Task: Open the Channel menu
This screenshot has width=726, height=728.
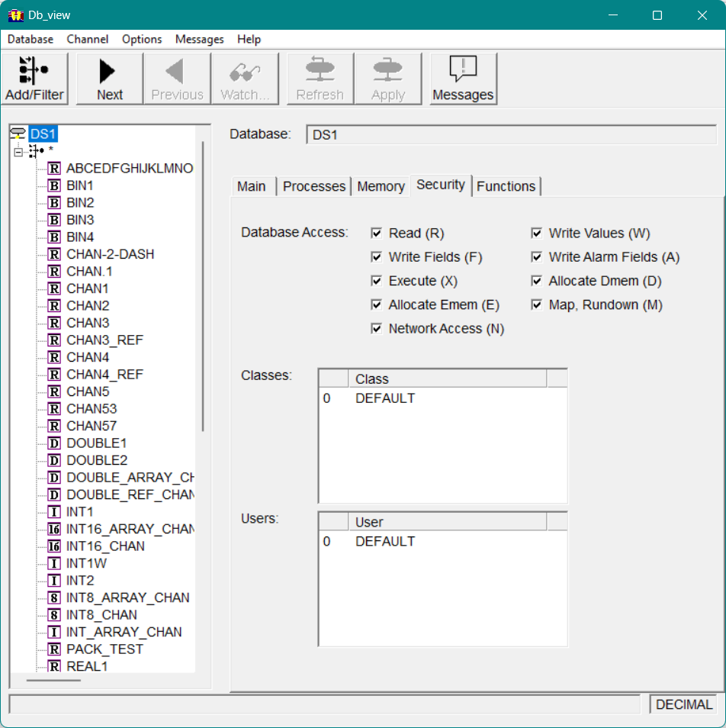Action: 88,39
